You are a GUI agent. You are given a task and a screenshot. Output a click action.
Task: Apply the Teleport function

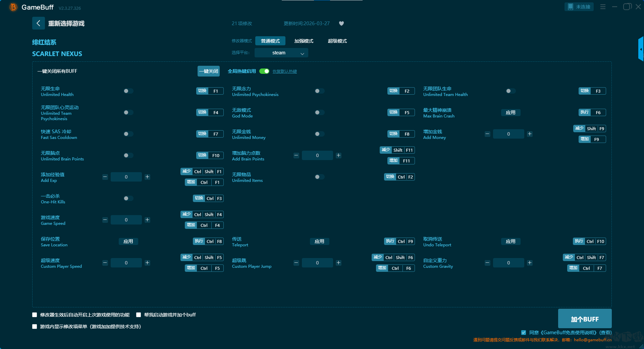click(319, 241)
